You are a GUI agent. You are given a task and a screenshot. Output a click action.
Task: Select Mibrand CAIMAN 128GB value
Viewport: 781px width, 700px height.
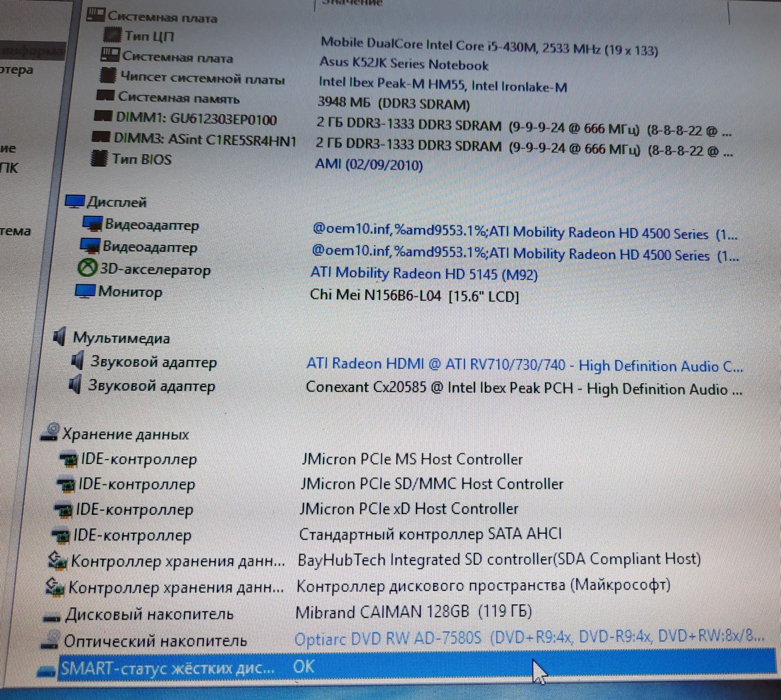414,612
